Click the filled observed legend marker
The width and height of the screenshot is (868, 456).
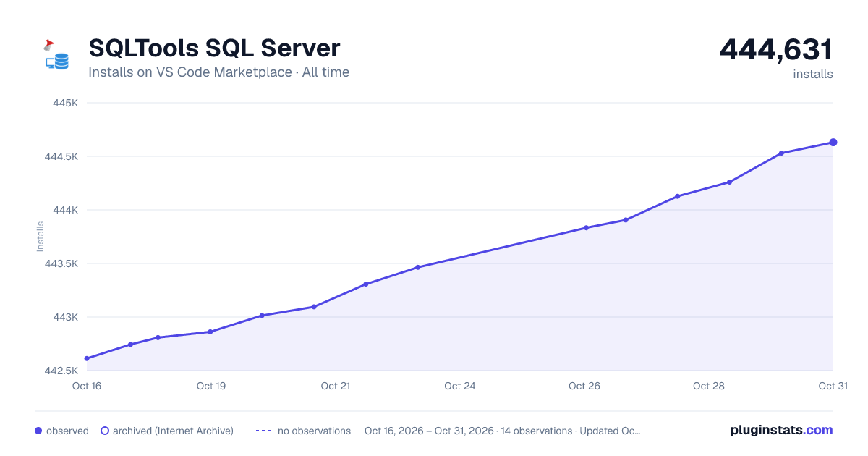coord(38,431)
